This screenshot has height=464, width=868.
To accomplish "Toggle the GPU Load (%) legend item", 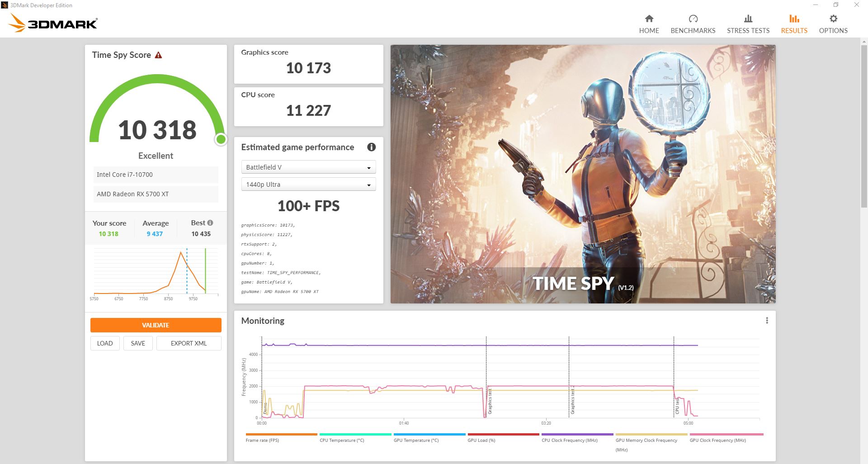I will pyautogui.click(x=481, y=440).
